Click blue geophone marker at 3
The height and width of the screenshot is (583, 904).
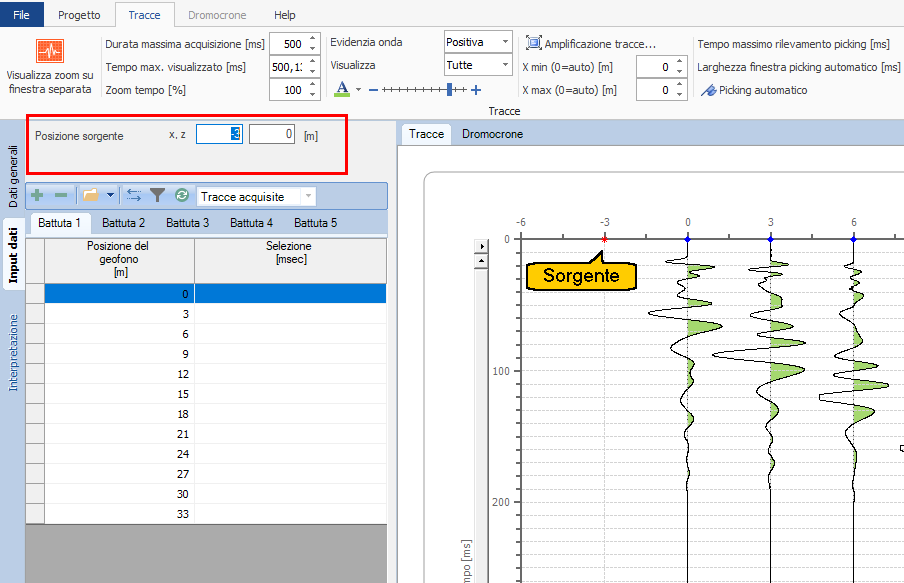click(x=770, y=239)
